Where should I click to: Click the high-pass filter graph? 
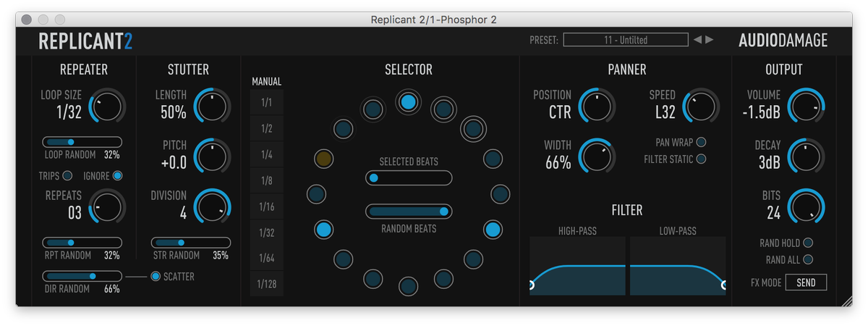tap(577, 266)
